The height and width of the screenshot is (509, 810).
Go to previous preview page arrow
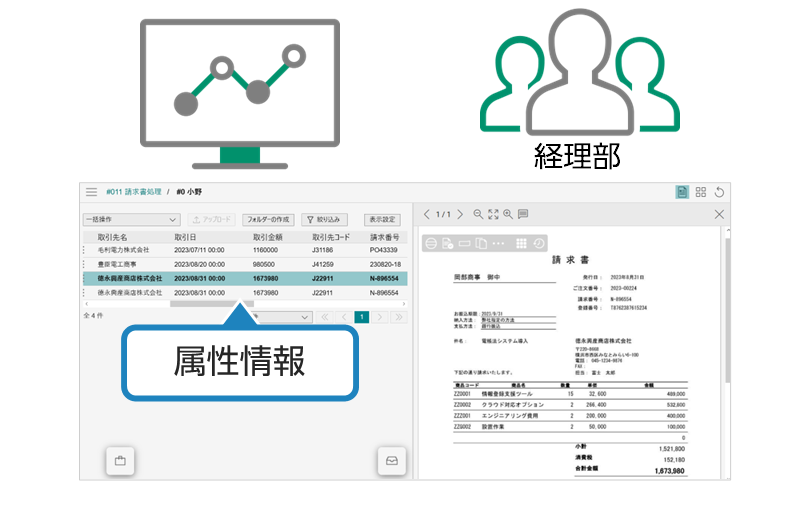(427, 214)
